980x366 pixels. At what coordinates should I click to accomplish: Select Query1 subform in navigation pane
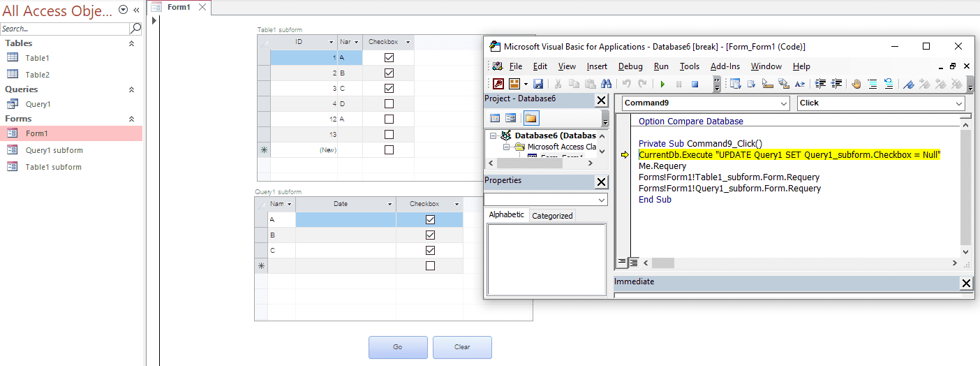54,150
